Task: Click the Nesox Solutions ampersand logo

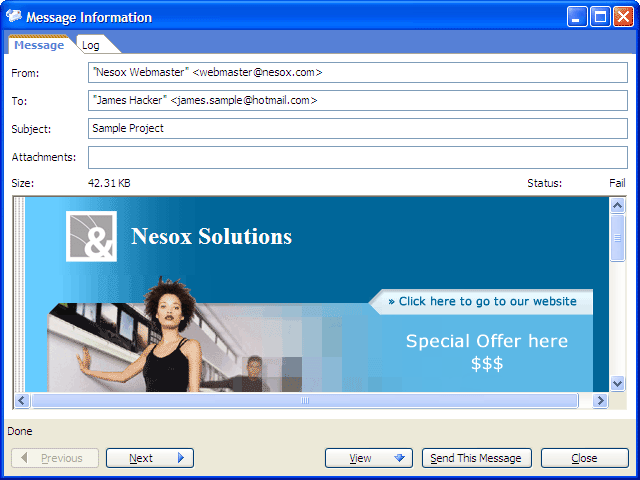Action: pos(91,236)
